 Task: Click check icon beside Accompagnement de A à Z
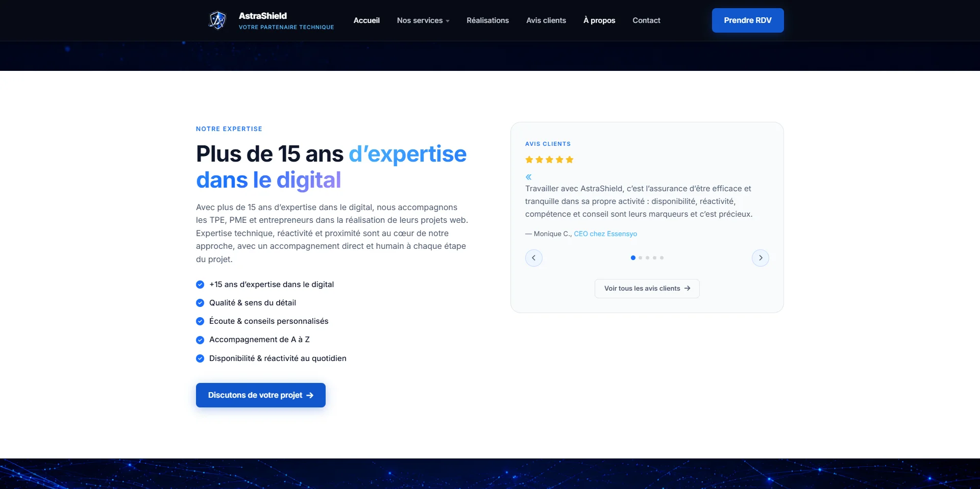pos(200,340)
